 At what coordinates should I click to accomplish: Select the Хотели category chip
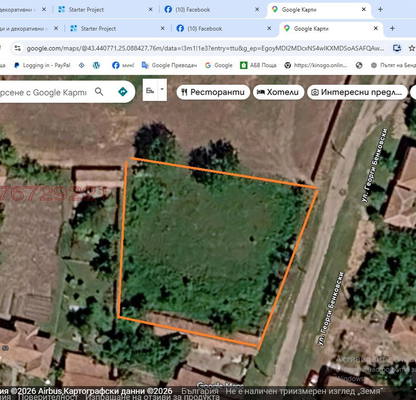point(278,92)
